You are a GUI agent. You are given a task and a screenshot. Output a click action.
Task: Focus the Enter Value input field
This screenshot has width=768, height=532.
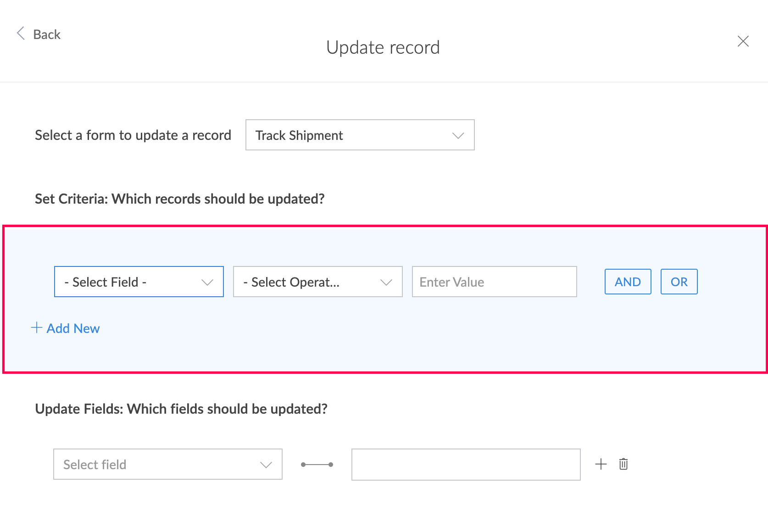(495, 282)
